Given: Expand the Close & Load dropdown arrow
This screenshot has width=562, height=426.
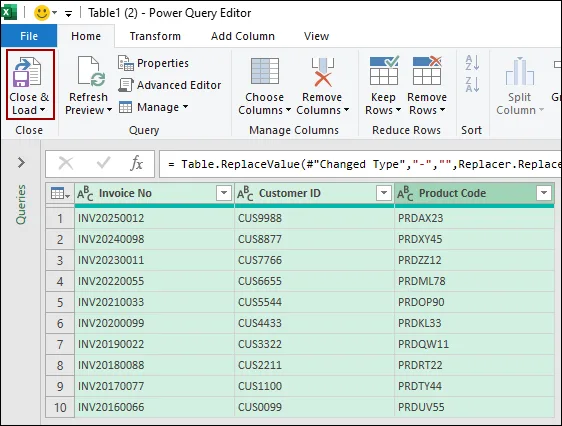Looking at the screenshot, I should pyautogui.click(x=43, y=110).
